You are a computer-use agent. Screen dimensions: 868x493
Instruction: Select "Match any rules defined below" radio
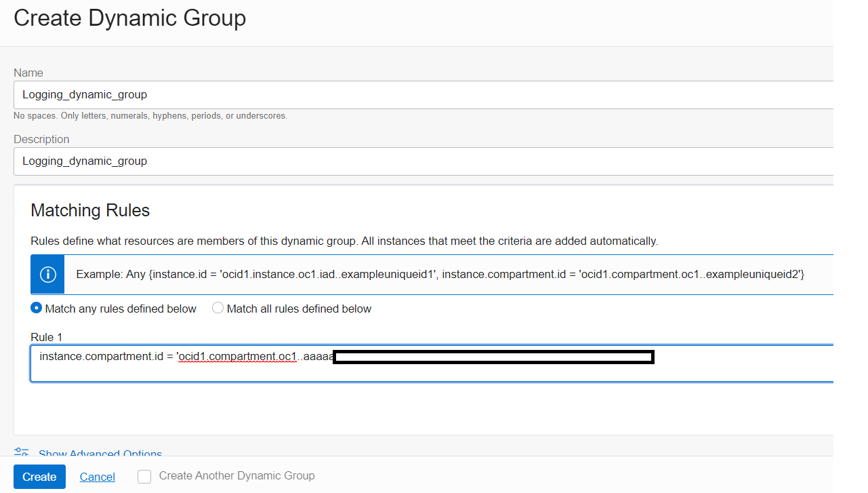coord(37,309)
